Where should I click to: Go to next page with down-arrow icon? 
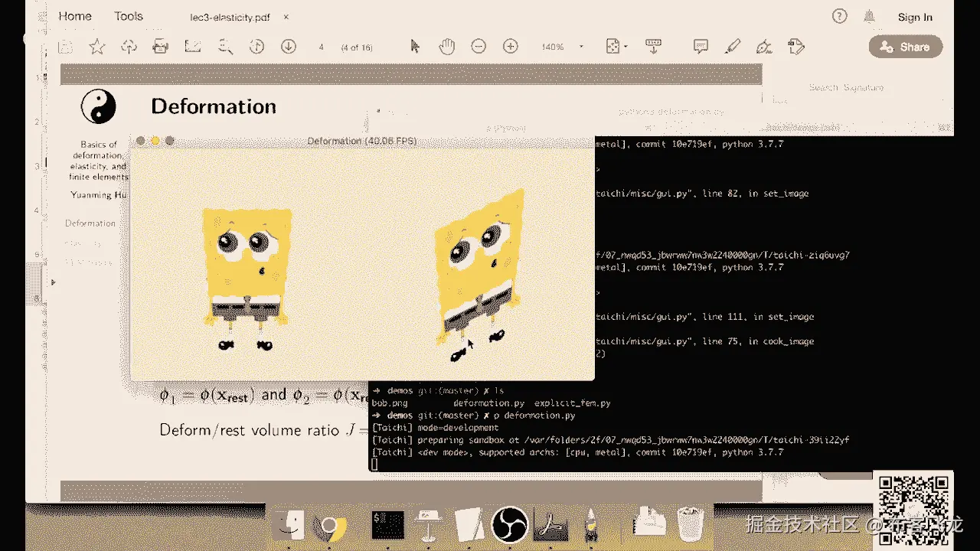289,47
